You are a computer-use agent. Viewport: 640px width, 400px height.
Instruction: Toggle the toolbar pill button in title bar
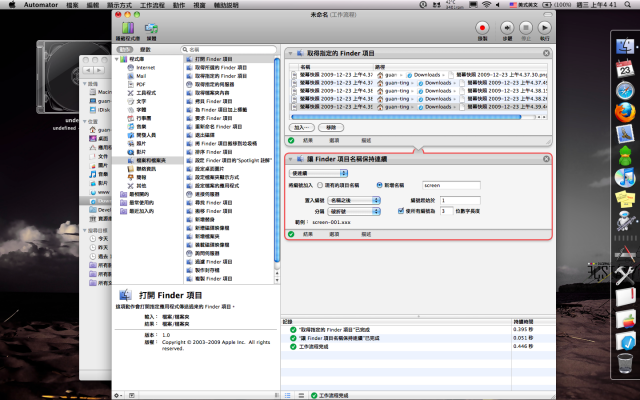[x=547, y=15]
